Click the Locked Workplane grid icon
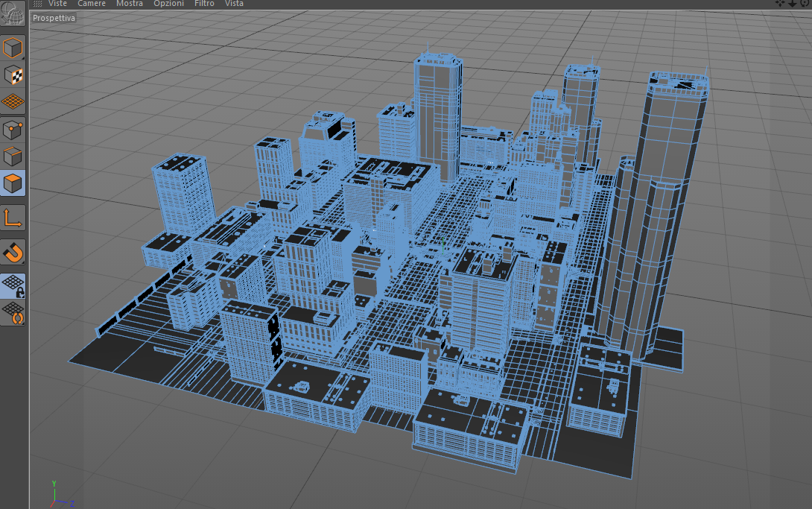 (x=13, y=286)
